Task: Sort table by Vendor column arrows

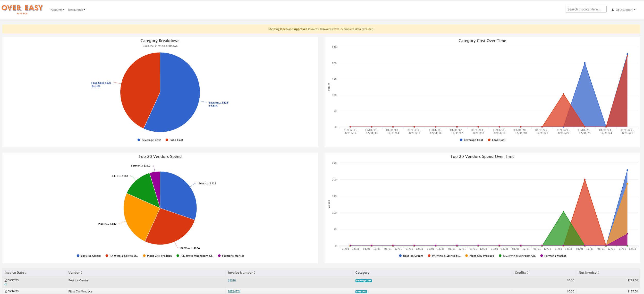Action: coord(81,272)
